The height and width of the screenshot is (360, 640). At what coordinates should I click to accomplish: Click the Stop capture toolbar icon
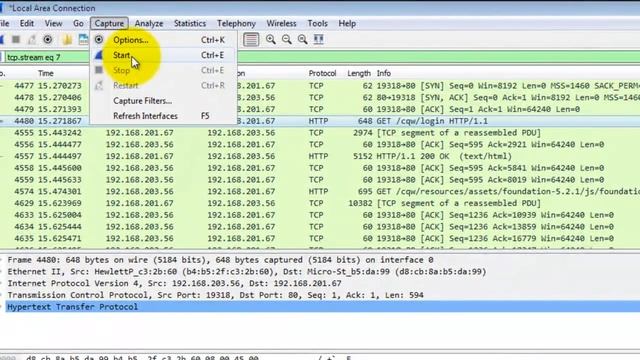(16, 39)
